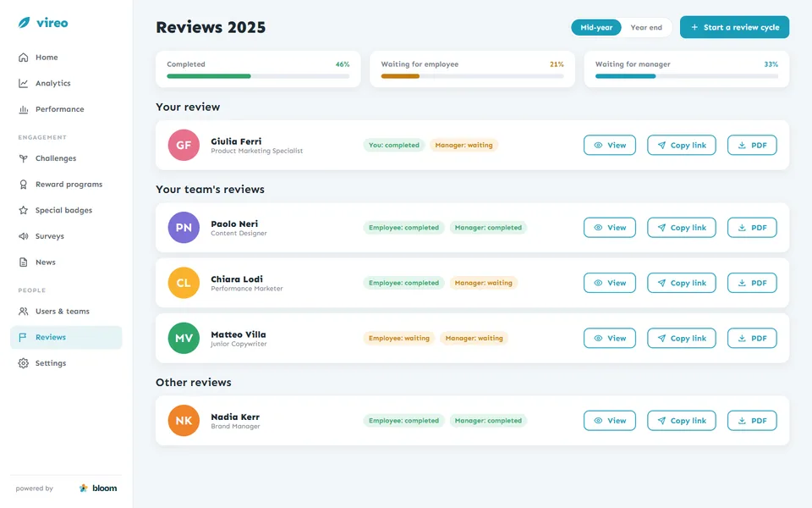Viewport: 812px width, 508px height.
Task: Click Nadia Kerr's 'Manager: completed' badge
Action: tap(488, 421)
